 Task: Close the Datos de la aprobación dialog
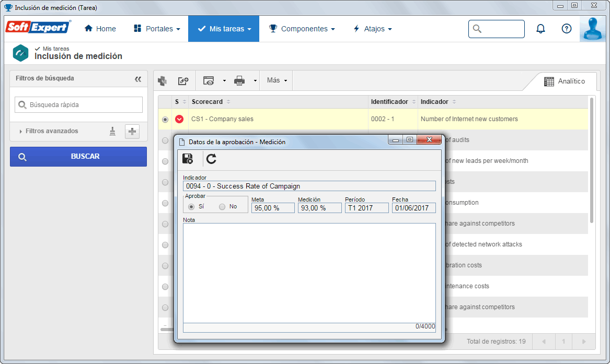(x=429, y=140)
